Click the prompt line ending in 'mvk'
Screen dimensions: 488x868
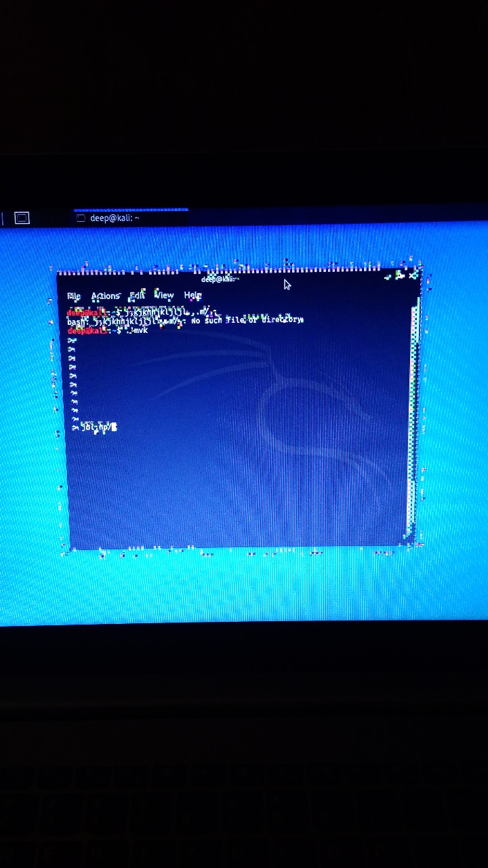coord(108,330)
